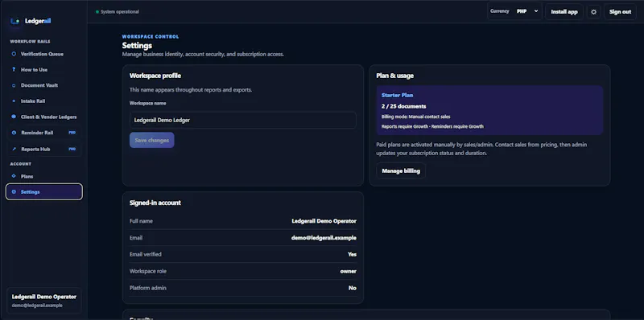Go to Document Vault
This screenshot has height=320, width=644.
point(44,85)
